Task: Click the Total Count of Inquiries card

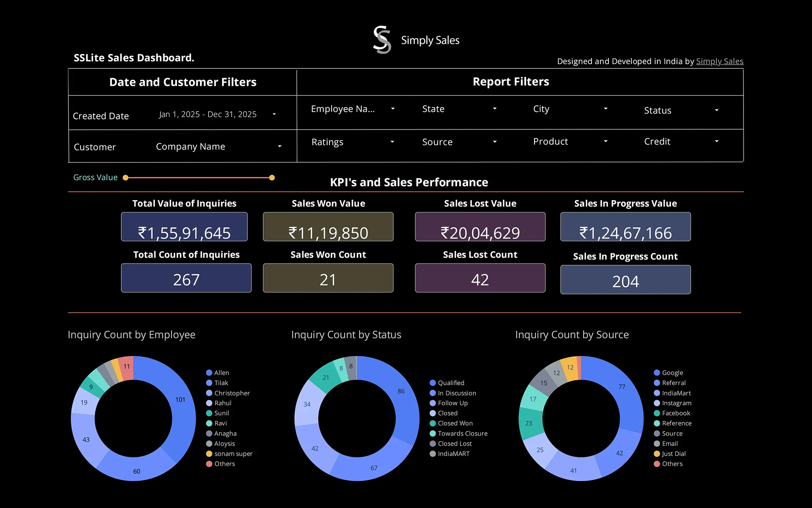Action: point(186,278)
